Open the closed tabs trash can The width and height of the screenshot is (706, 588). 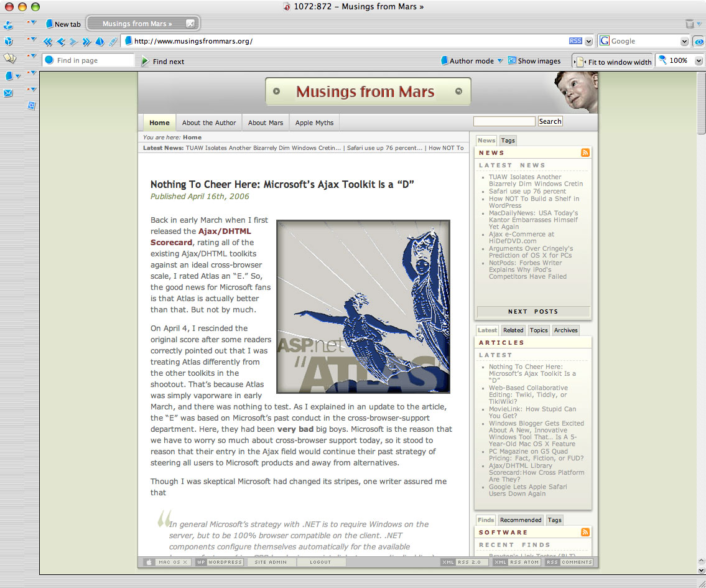pyautogui.click(x=689, y=24)
